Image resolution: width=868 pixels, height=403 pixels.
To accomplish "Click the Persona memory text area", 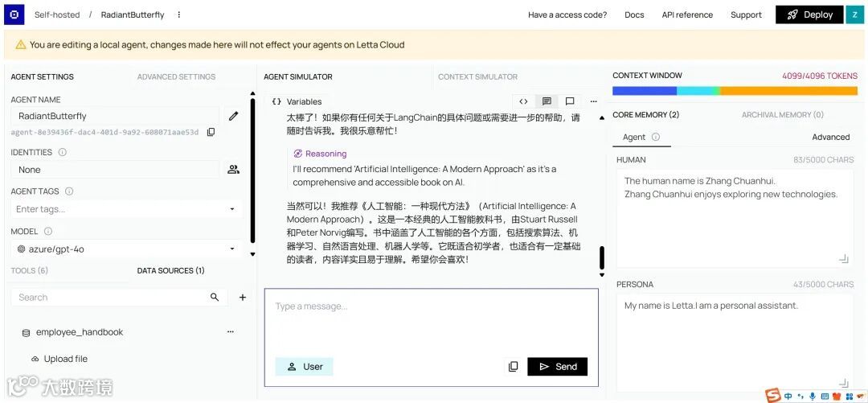I will [x=735, y=343].
